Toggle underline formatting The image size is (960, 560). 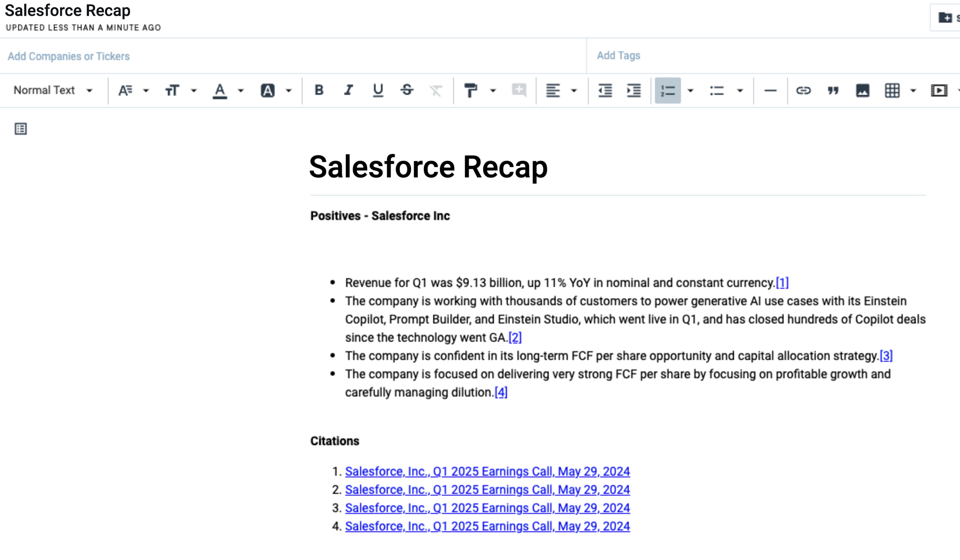[378, 91]
